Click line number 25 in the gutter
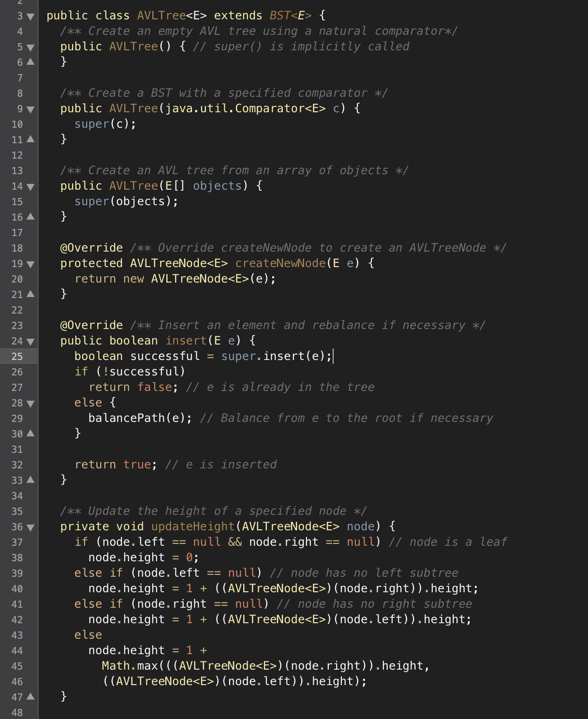Screen dimensions: 588x719 (x=17, y=356)
